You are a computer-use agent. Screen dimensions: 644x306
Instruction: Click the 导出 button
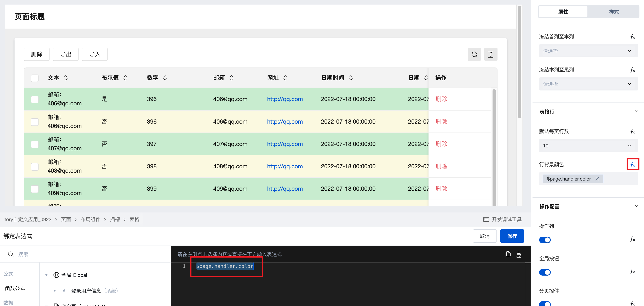[65, 54]
